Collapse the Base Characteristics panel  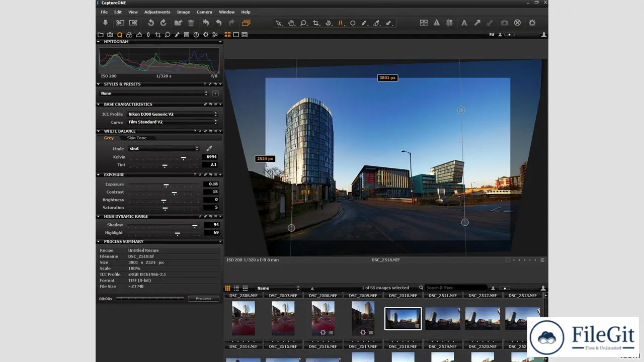pos(99,104)
